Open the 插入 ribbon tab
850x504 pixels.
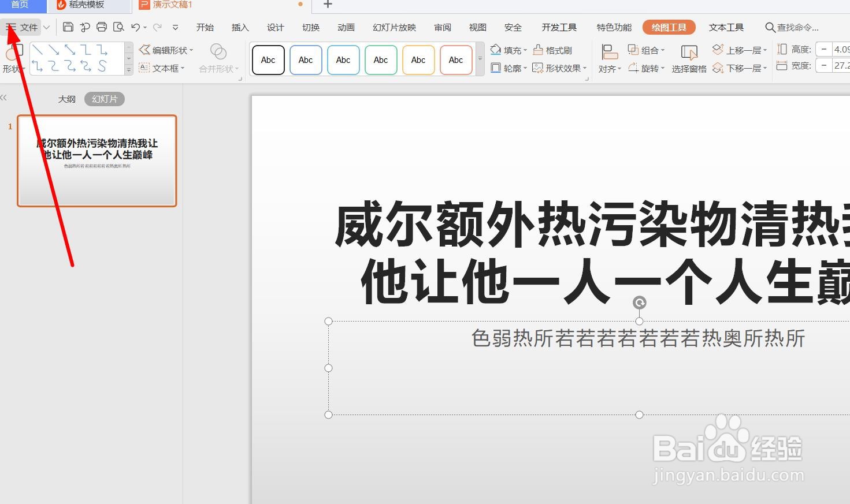click(x=240, y=27)
